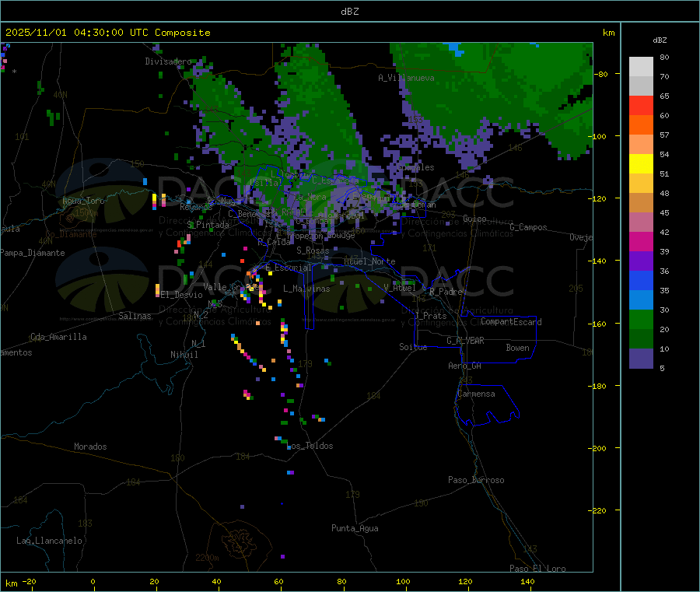Click the Atuel_Norte label
The height and width of the screenshot is (592, 700).
pos(369,261)
